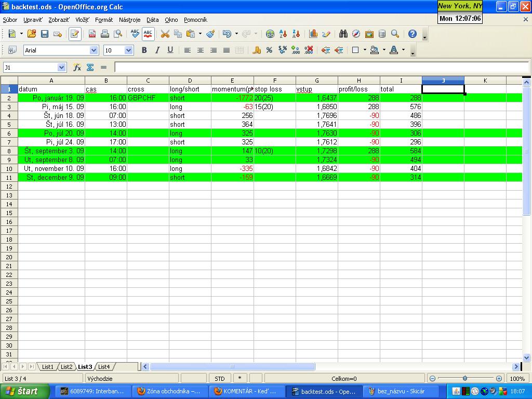Image resolution: width=532 pixels, height=399 pixels.
Task: Click the Sum sigma icon
Action: pyautogui.click(x=90, y=67)
